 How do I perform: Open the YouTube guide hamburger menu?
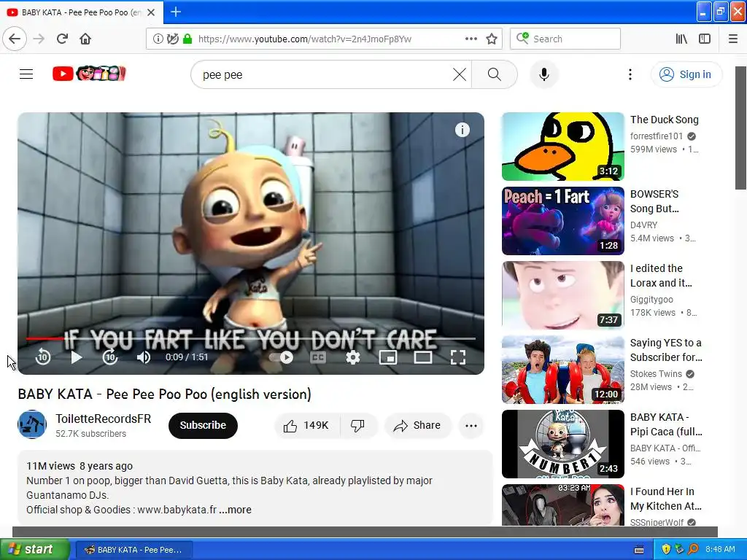click(x=26, y=74)
